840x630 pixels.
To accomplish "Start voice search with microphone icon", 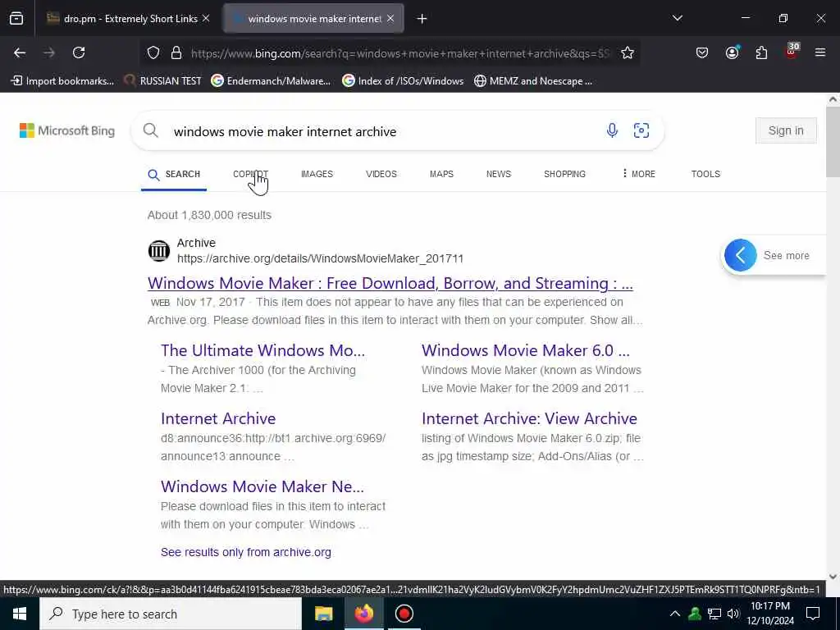I will click(x=612, y=130).
